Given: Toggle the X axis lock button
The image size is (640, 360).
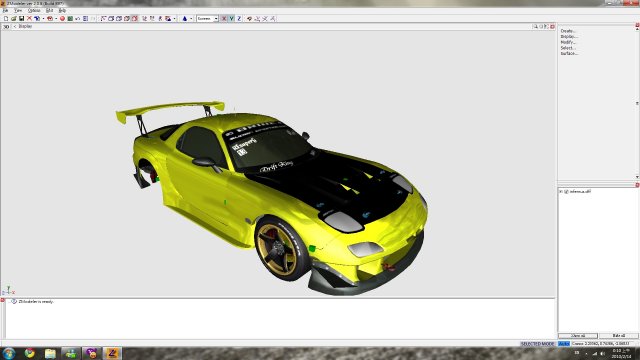Looking at the screenshot, I should click(x=224, y=19).
